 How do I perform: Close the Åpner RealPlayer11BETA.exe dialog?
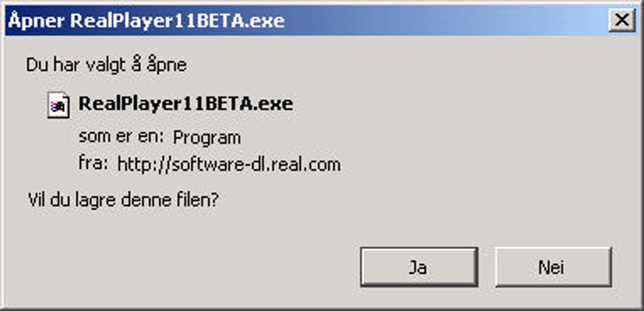(622, 20)
